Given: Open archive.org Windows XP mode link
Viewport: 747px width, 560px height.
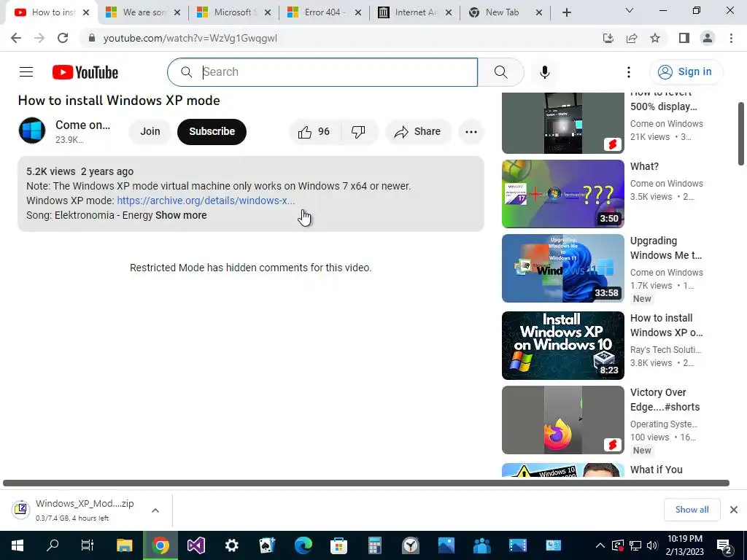Looking at the screenshot, I should [x=206, y=201].
